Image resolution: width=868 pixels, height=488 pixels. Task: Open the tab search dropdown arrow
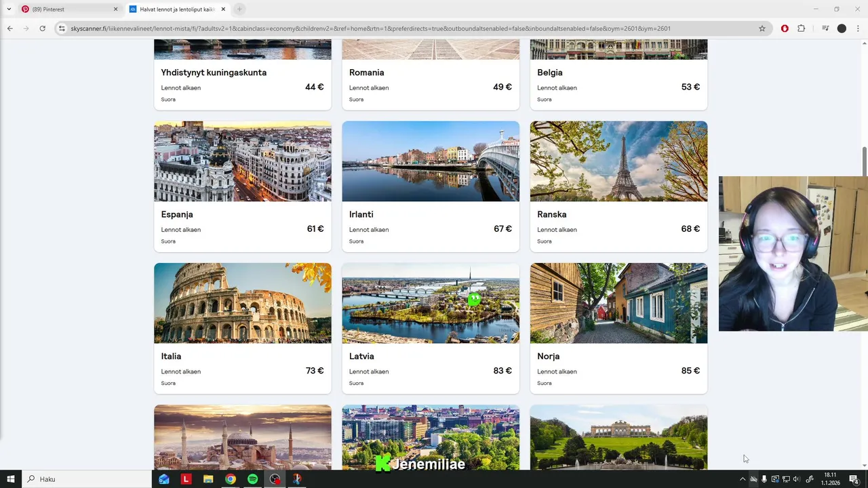click(9, 9)
